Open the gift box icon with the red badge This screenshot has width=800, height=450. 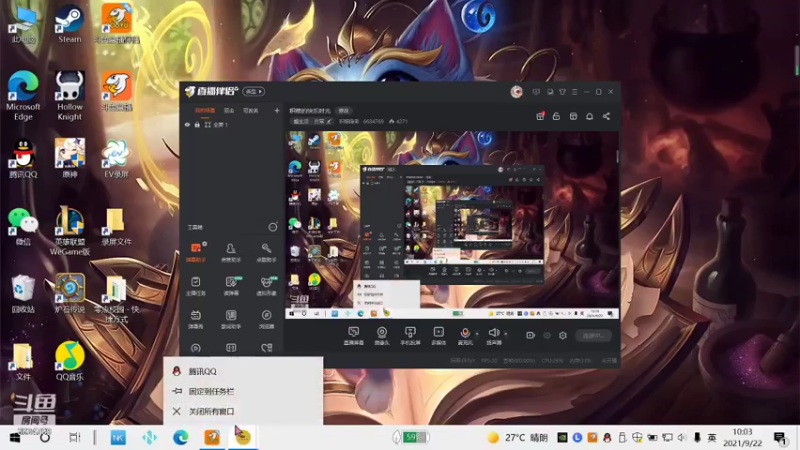540,116
